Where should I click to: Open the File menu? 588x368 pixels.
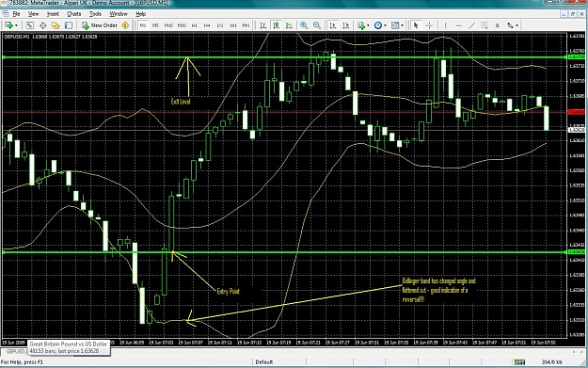[x=16, y=14]
